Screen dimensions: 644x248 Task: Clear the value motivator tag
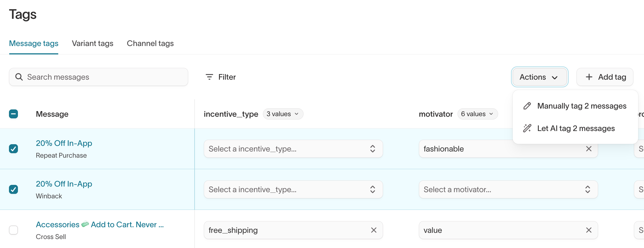tap(589, 230)
